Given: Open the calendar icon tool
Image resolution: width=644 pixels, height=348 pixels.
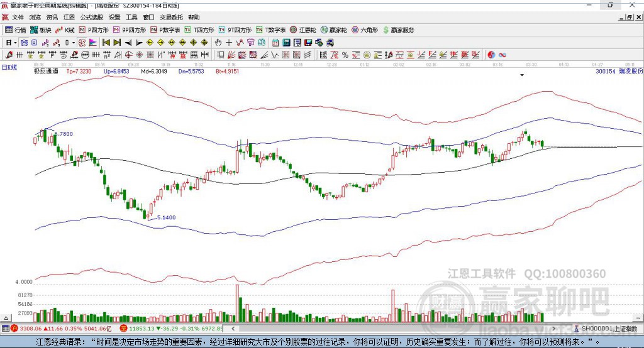Looking at the screenshot, I should 275,43.
